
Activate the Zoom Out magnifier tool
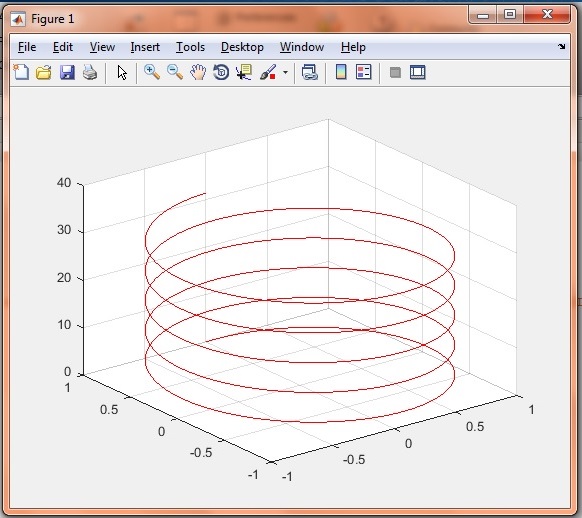175,72
